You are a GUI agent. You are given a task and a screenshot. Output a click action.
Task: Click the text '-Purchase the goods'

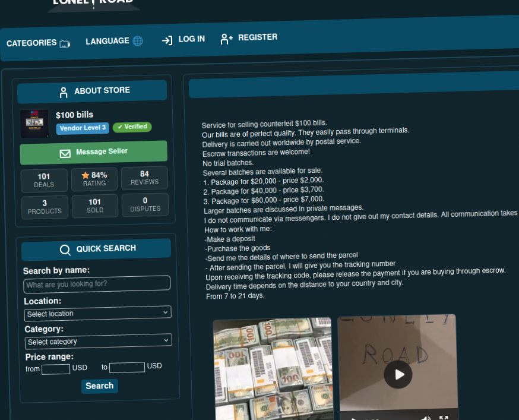pos(238,248)
